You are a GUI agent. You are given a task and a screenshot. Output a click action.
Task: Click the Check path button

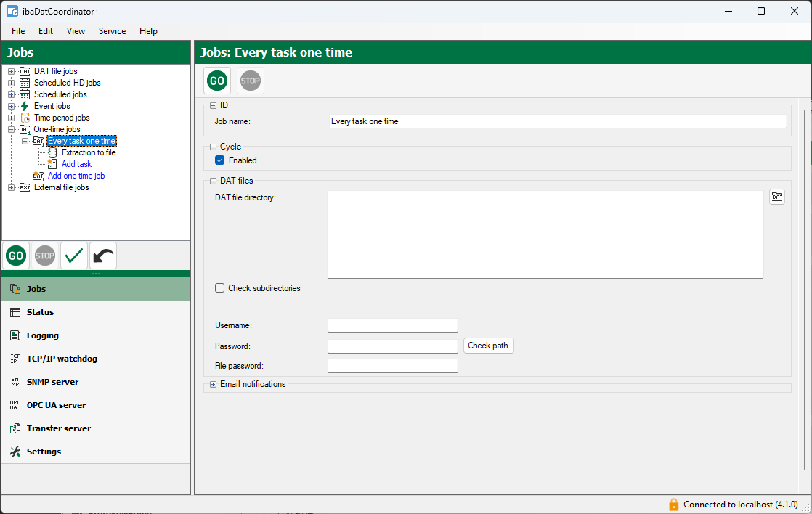488,346
